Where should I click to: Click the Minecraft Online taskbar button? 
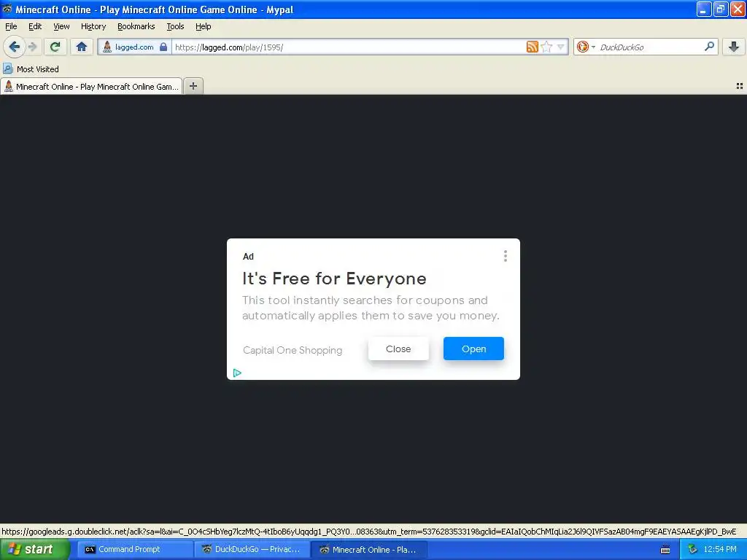369,550
